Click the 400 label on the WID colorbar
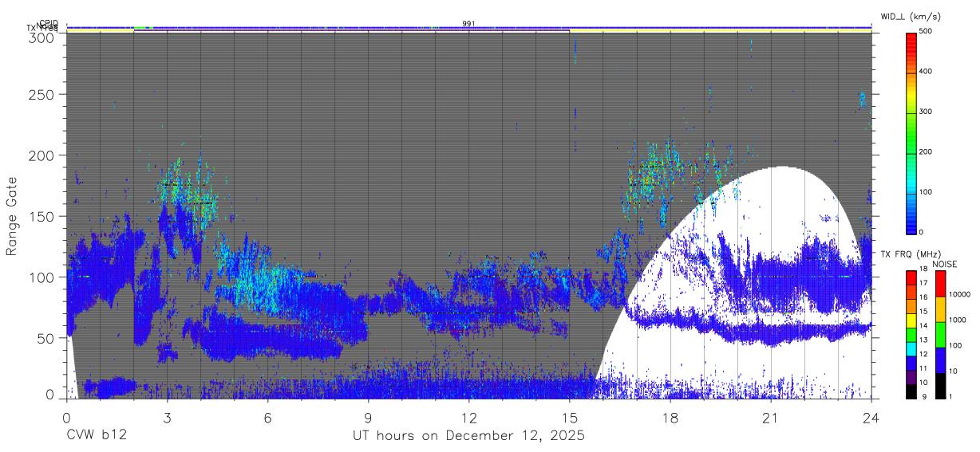Screen dimensions: 980x452 pyautogui.click(x=927, y=72)
